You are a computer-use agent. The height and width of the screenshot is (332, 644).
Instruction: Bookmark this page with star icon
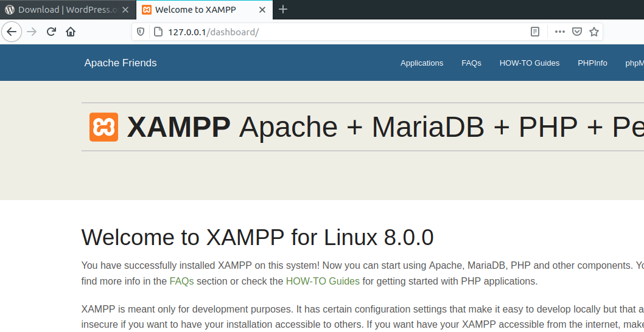pyautogui.click(x=594, y=32)
